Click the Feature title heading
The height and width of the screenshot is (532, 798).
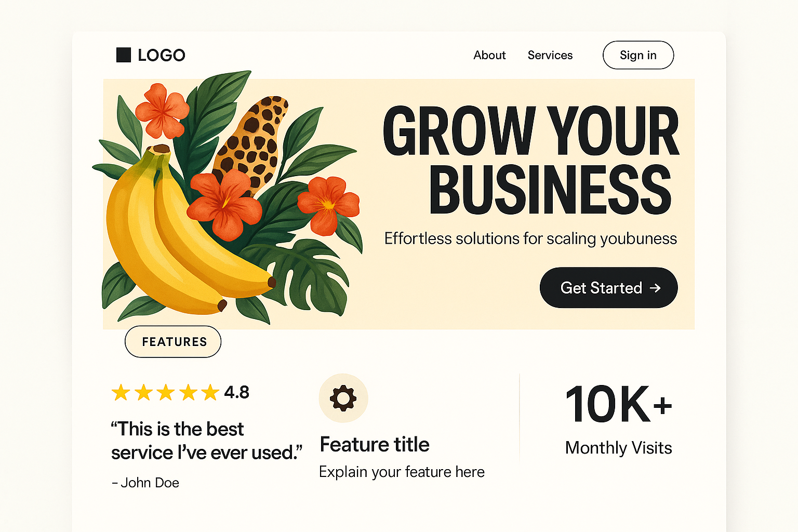tap(375, 445)
